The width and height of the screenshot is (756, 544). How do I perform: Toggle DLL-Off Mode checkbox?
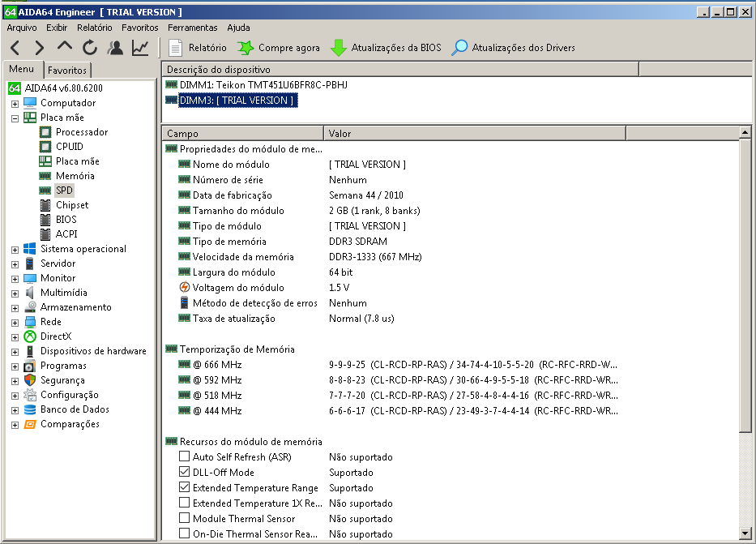[184, 472]
